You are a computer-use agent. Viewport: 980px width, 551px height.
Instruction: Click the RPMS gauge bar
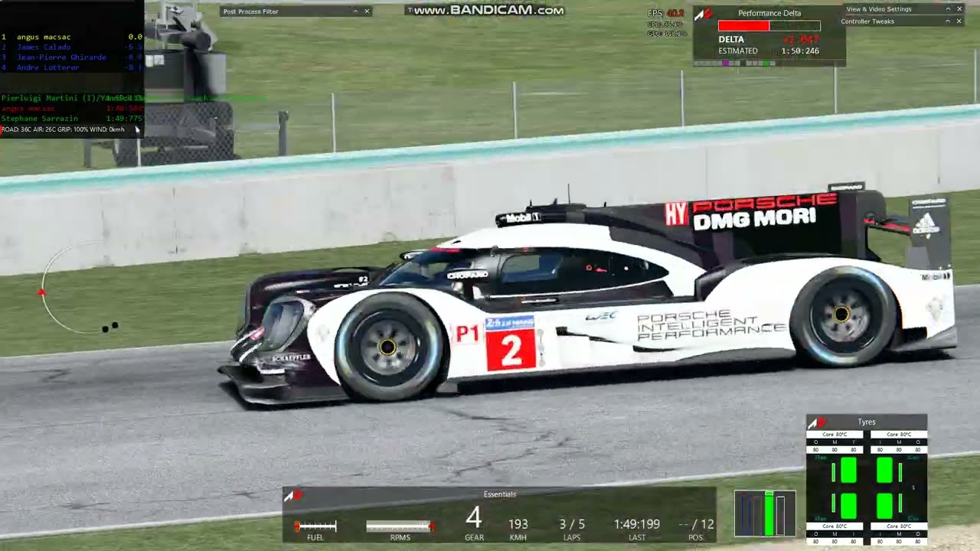[x=400, y=526]
